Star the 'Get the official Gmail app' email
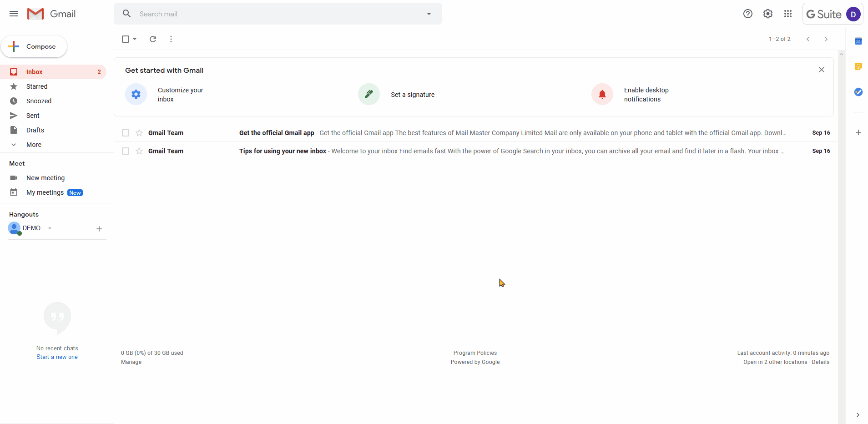Screen dimensions: 868x424 (x=139, y=133)
